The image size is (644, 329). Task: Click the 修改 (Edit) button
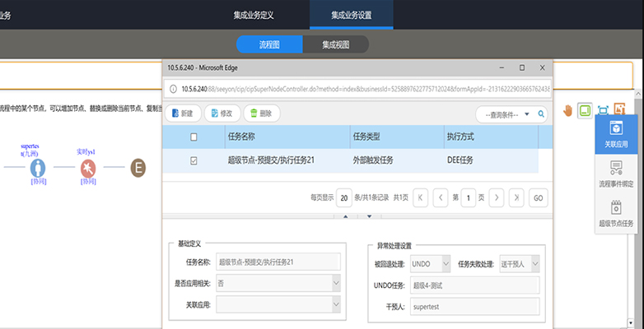coord(222,114)
